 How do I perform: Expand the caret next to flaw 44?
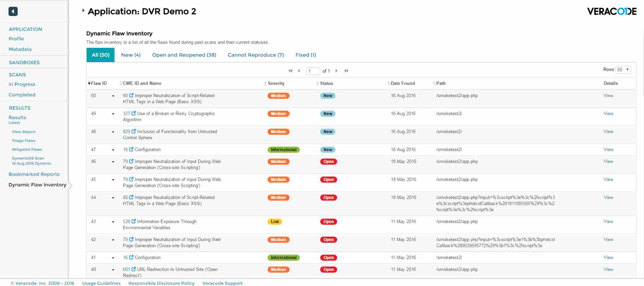pyautogui.click(x=113, y=198)
